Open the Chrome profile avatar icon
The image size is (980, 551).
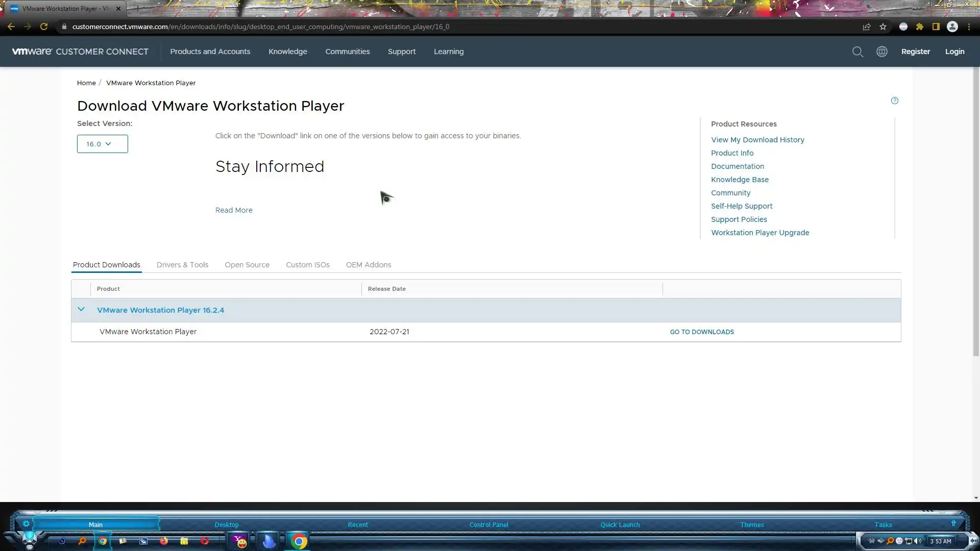click(x=952, y=27)
